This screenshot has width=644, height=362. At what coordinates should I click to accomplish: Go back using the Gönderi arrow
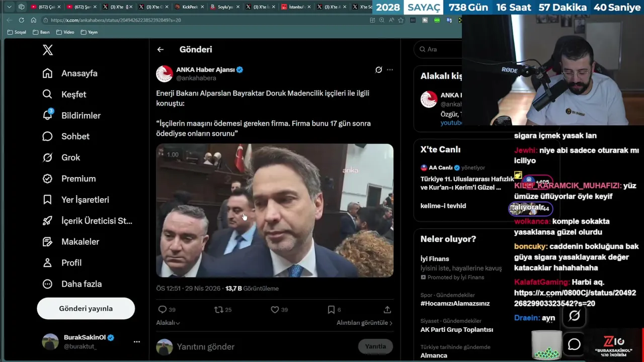point(160,49)
